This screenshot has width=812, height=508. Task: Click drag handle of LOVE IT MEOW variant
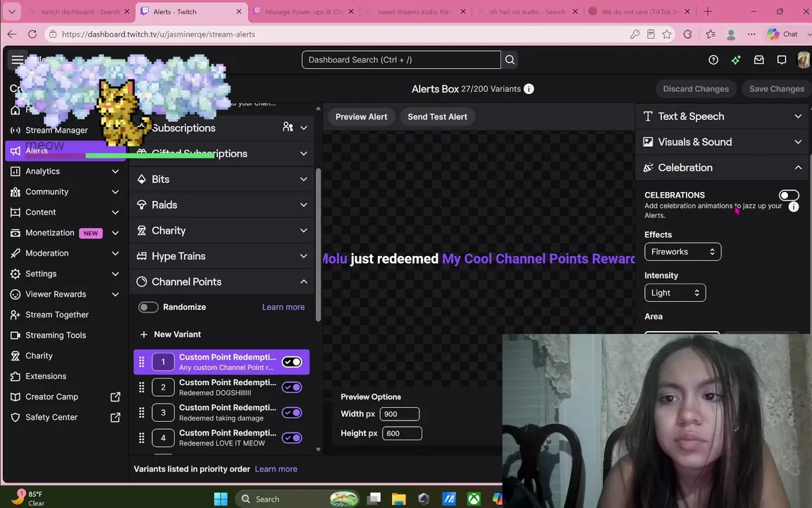(142, 438)
